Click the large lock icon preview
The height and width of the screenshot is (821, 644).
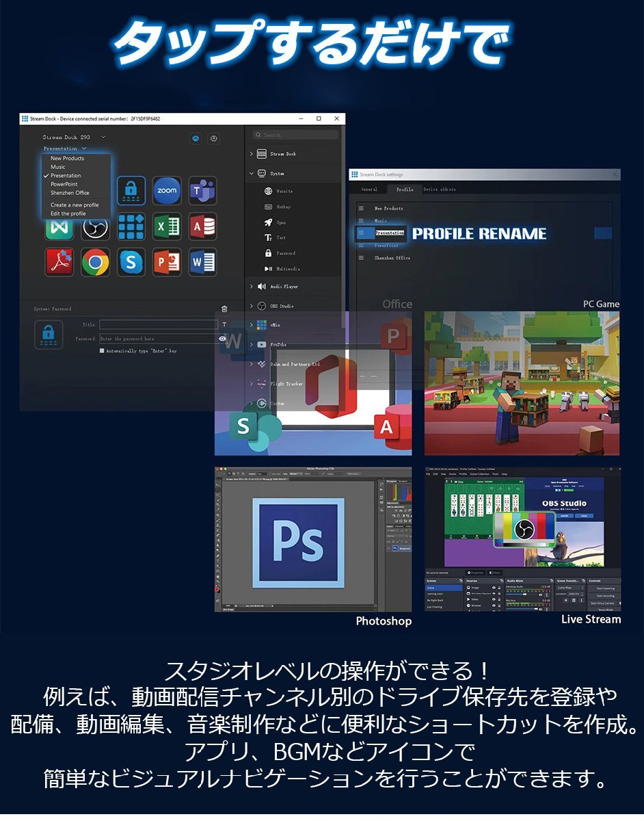(49, 335)
